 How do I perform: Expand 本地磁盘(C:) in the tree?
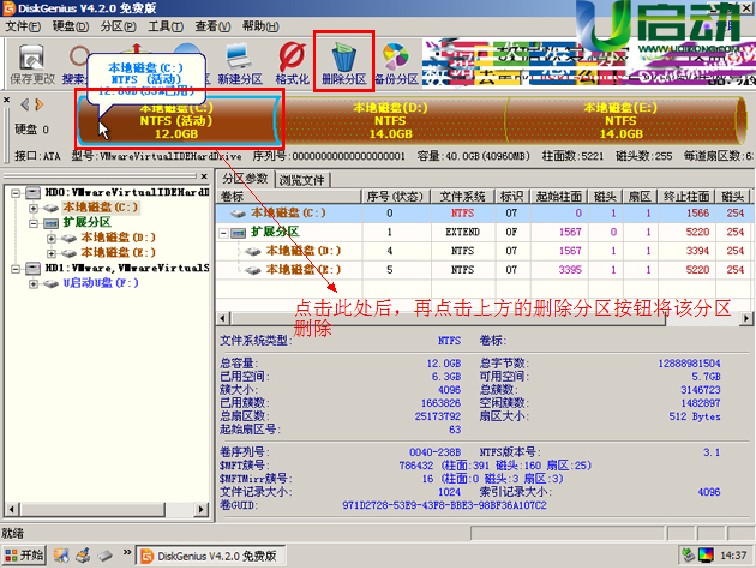[33, 208]
